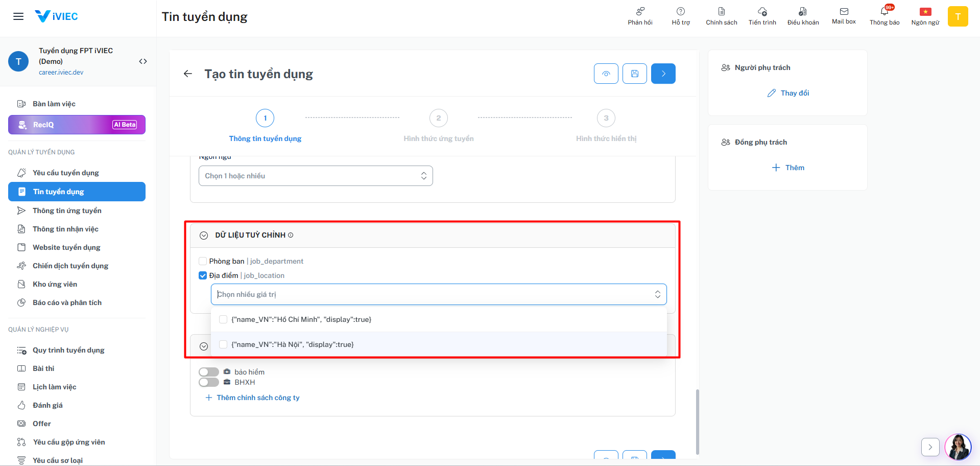The height and width of the screenshot is (466, 980).
Task: Open the Ngôn ngữ dropdown
Action: point(316,176)
